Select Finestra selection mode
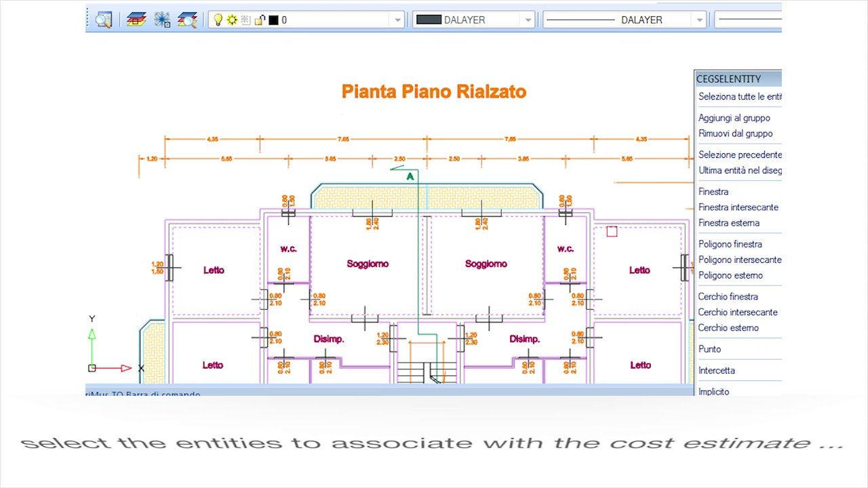The width and height of the screenshot is (868, 488). [713, 192]
